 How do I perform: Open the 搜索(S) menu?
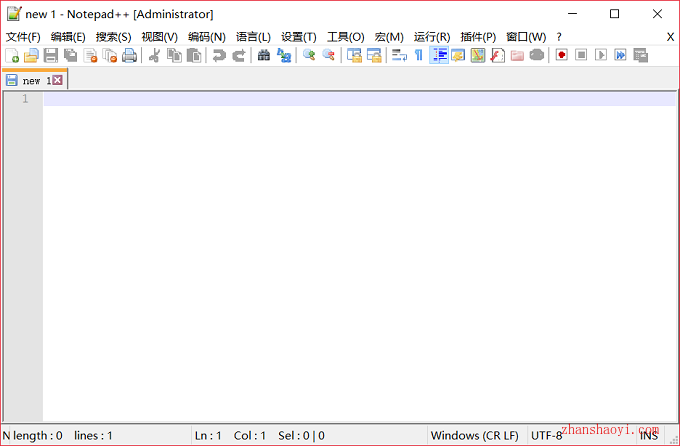click(x=114, y=37)
